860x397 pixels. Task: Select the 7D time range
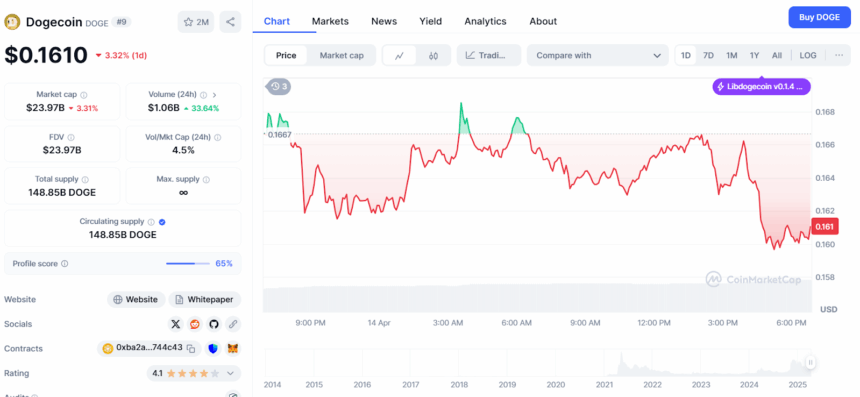[708, 55]
